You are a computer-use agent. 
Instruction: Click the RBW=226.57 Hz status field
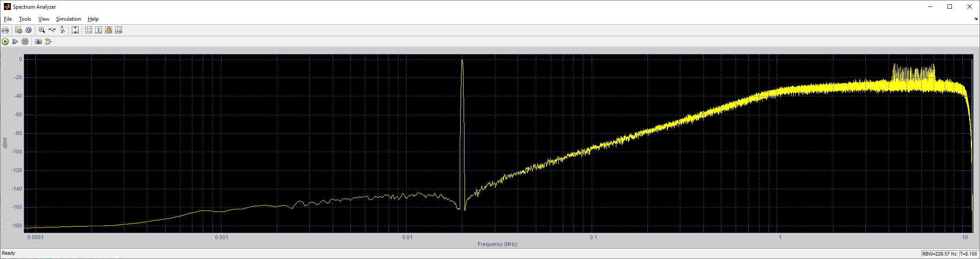pos(939,254)
